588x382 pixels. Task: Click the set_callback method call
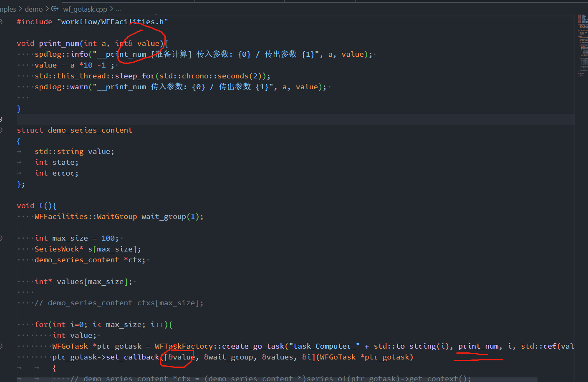pos(134,357)
